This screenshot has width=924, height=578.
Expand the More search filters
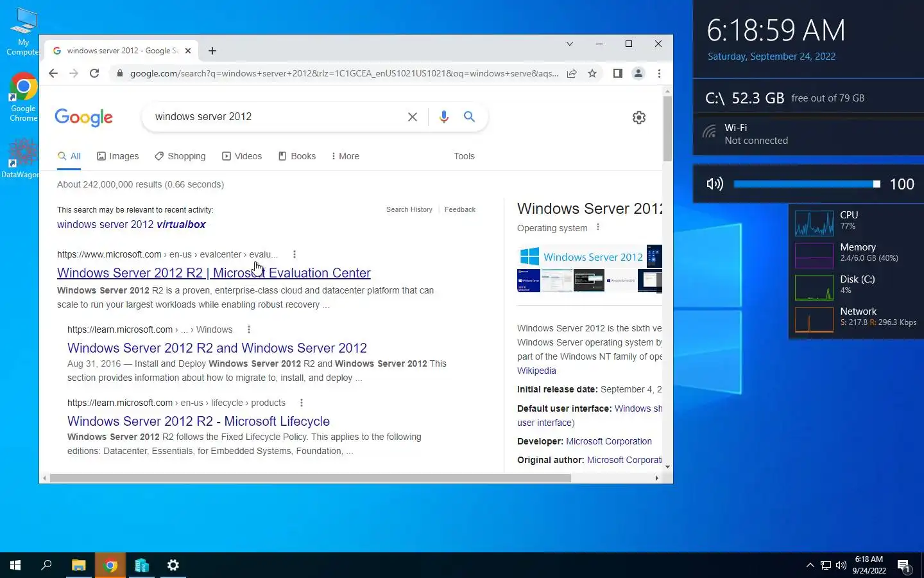(x=345, y=156)
